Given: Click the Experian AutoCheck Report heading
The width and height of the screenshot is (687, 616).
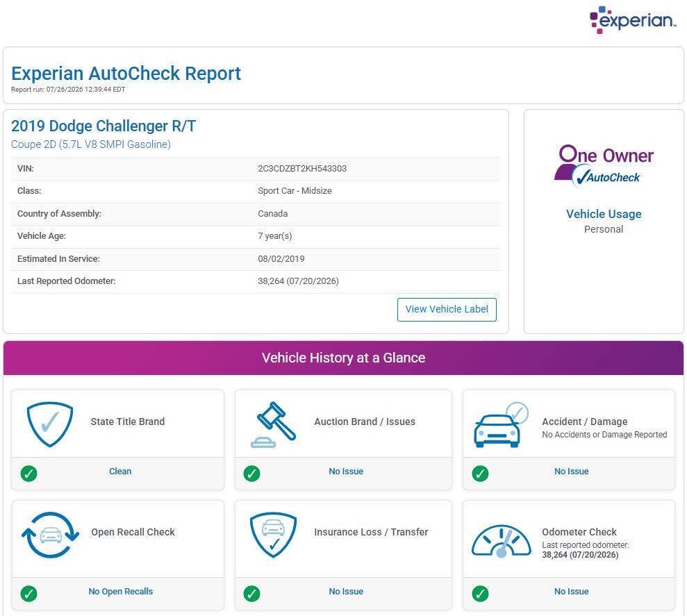Looking at the screenshot, I should [x=126, y=74].
